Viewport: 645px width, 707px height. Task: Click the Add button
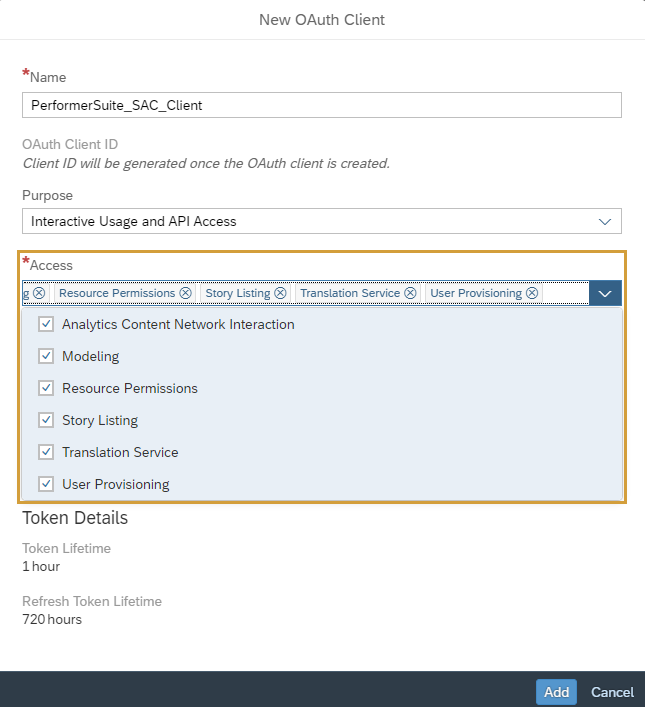[x=556, y=692]
